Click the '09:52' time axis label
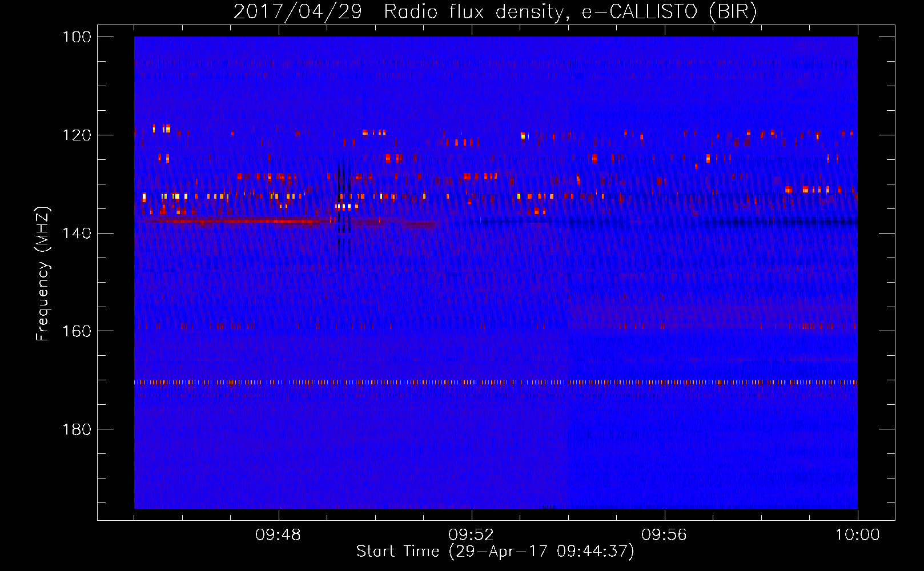The height and width of the screenshot is (571, 924). 471,535
